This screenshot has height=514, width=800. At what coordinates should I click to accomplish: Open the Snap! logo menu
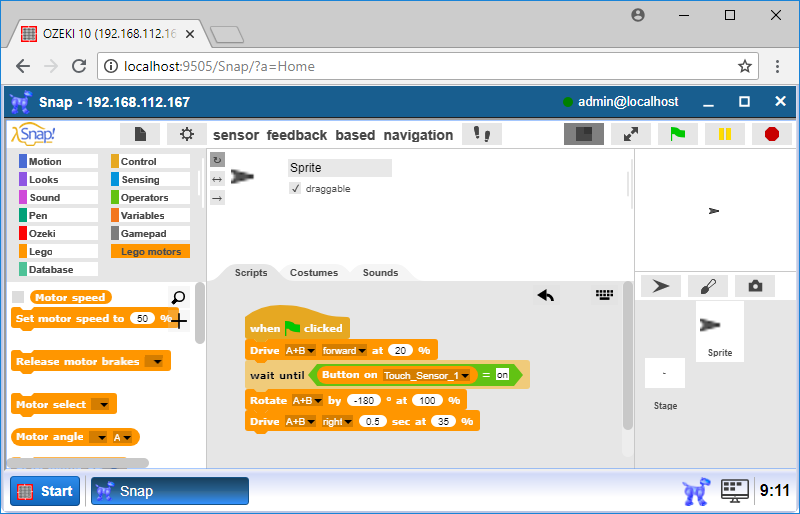coord(34,134)
